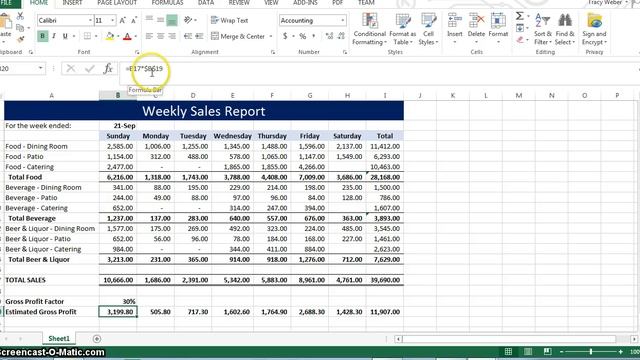Click the Decrease Font Size icon
This screenshot has height=360, width=640.
pos(133,20)
